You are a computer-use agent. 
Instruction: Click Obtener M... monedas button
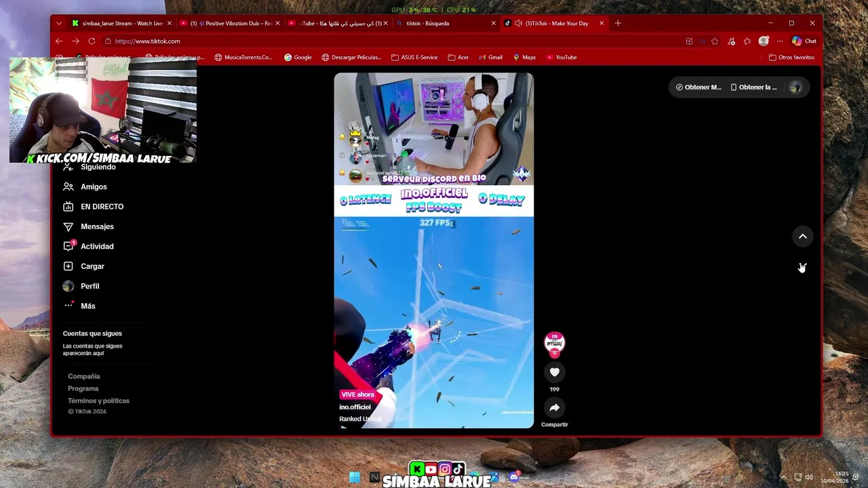[698, 87]
